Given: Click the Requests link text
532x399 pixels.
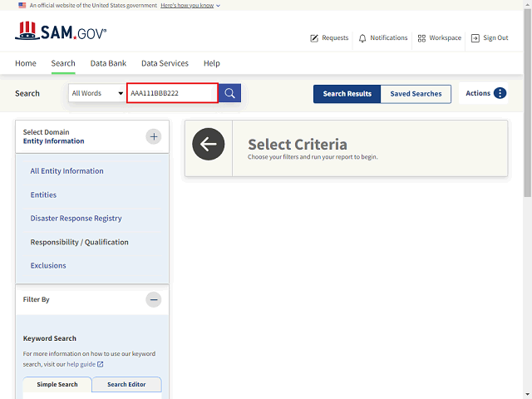Looking at the screenshot, I should pos(335,37).
